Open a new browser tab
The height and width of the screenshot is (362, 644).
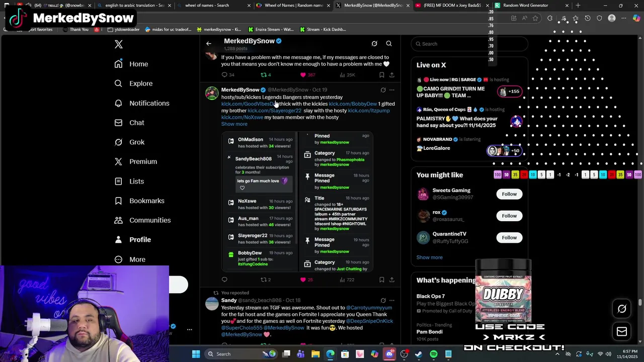578,6
